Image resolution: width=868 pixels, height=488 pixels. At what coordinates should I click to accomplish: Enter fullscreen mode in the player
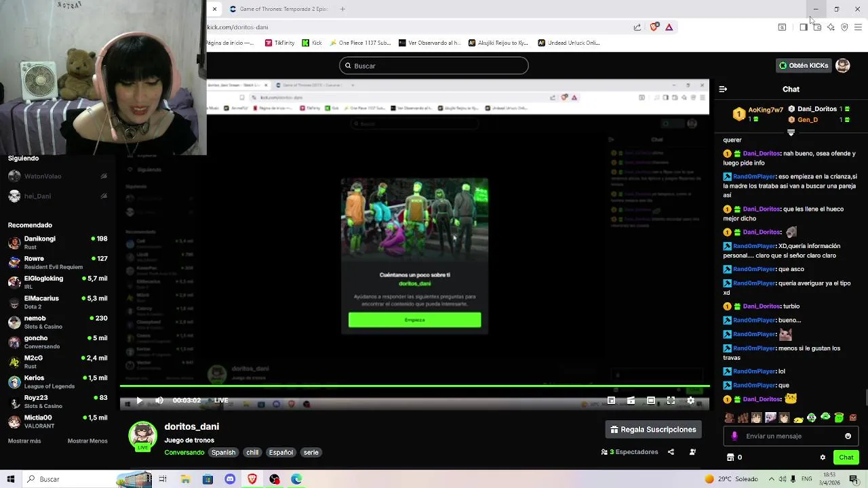[x=671, y=401]
